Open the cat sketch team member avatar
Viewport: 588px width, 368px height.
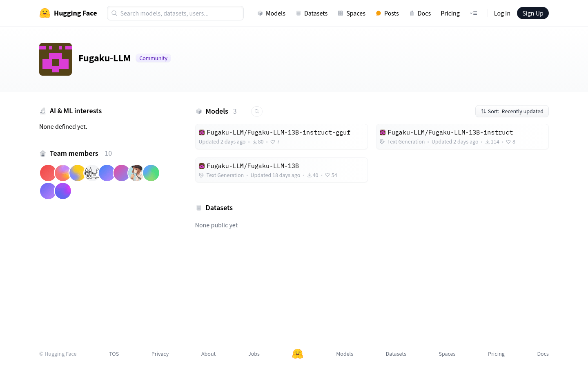[92, 173]
